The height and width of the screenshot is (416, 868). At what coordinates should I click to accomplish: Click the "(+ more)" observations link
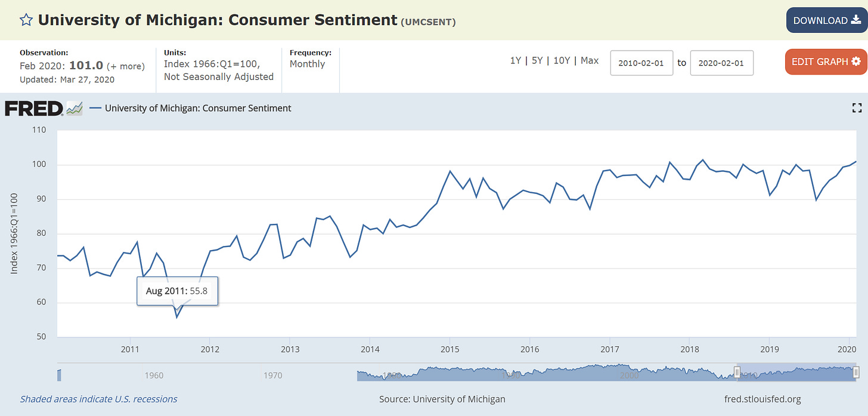coord(126,66)
